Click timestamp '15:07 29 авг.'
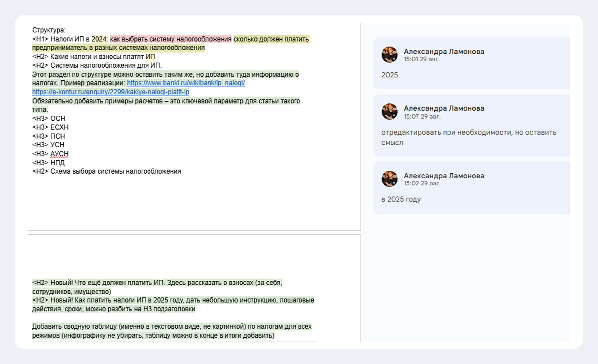 (x=422, y=116)
